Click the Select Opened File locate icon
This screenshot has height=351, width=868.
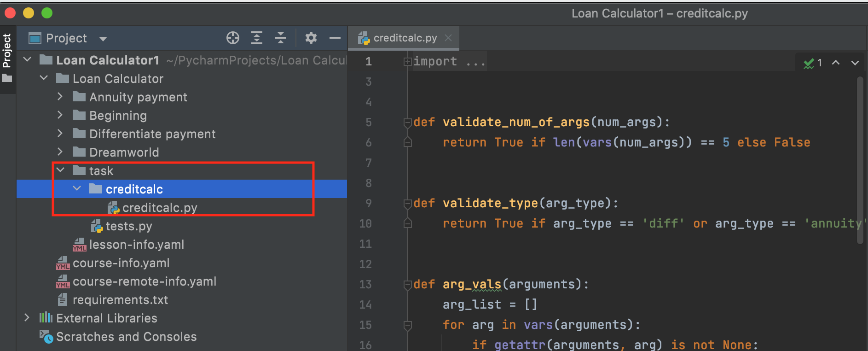(233, 38)
